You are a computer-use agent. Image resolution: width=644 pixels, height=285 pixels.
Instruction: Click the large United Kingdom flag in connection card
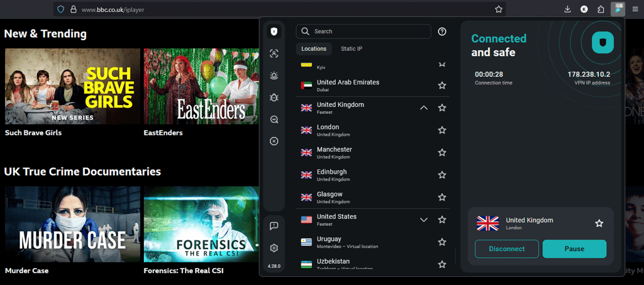tap(487, 223)
